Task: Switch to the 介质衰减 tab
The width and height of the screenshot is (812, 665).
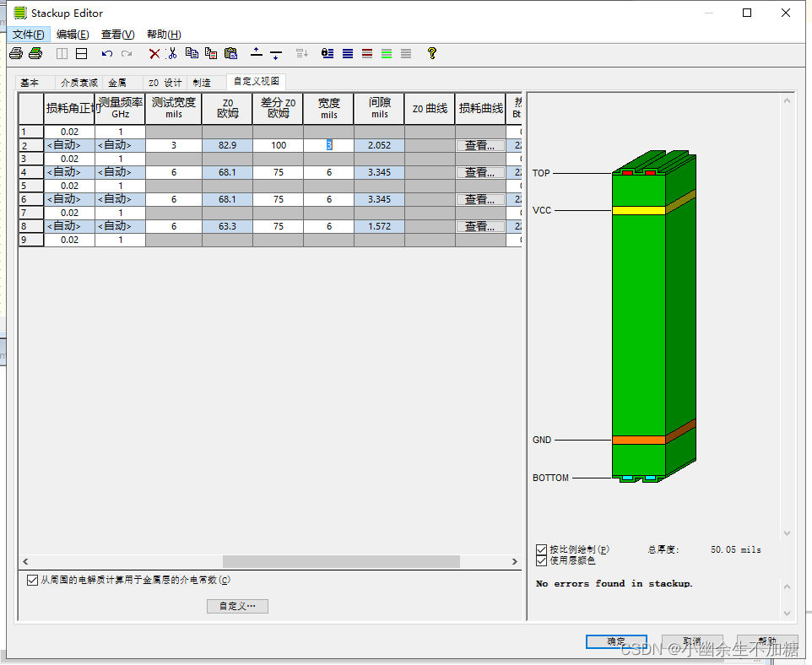Action: 78,83
